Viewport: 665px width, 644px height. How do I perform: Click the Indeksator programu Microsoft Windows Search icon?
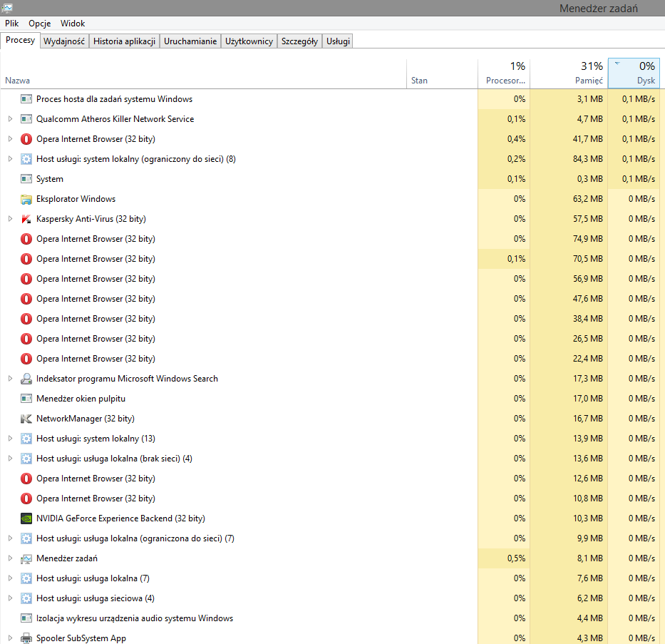coord(26,379)
